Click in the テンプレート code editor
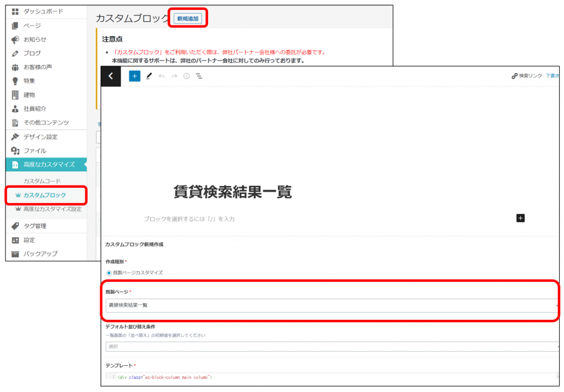This screenshot has width=564, height=392. point(330,377)
